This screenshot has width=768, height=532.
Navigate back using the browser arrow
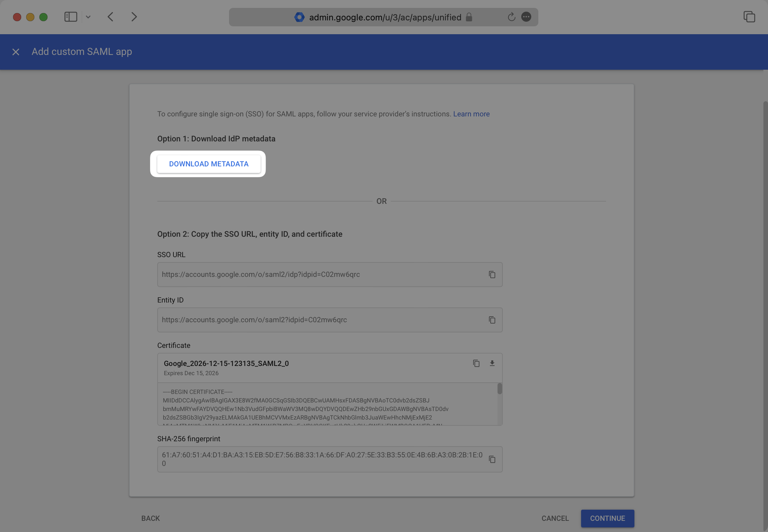pyautogui.click(x=110, y=17)
